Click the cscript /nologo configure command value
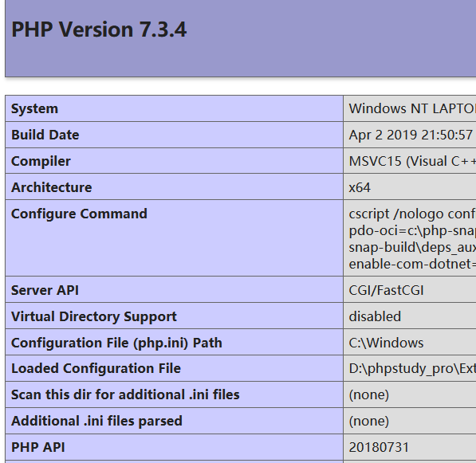This screenshot has width=476, height=463. pyautogui.click(x=412, y=238)
